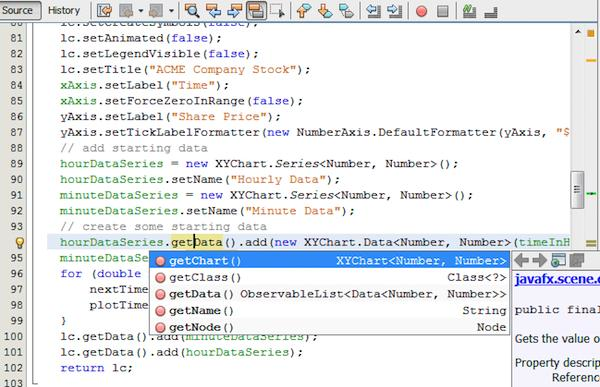Image resolution: width=600 pixels, height=387 pixels.
Task: Navigate Forward in editor history
Action: [x=157, y=10]
